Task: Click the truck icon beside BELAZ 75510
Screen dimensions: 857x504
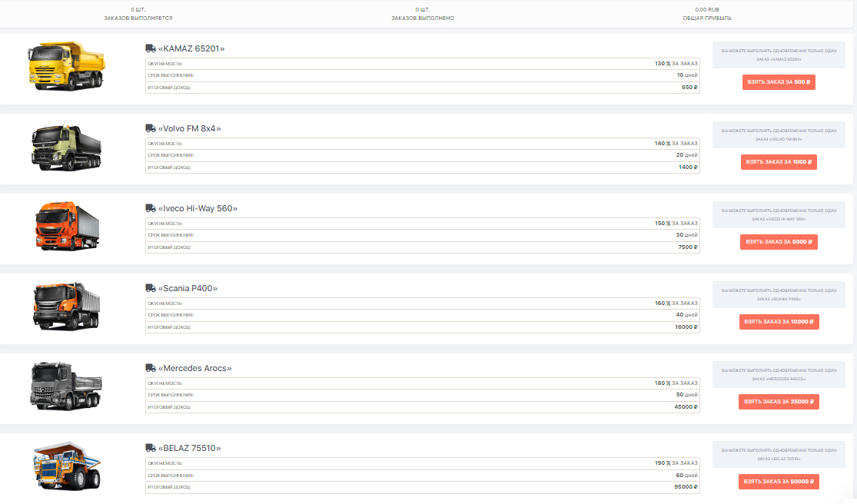Action: click(x=151, y=448)
